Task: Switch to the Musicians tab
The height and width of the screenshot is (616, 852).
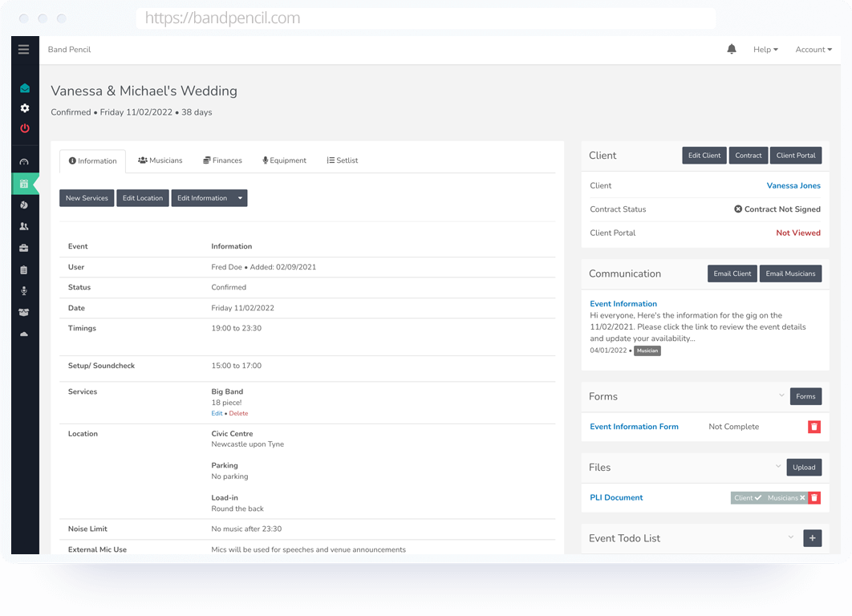Action: tap(160, 160)
